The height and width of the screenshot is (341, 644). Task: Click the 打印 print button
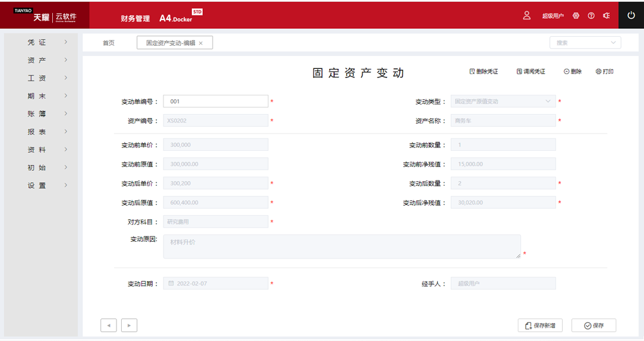tap(604, 72)
